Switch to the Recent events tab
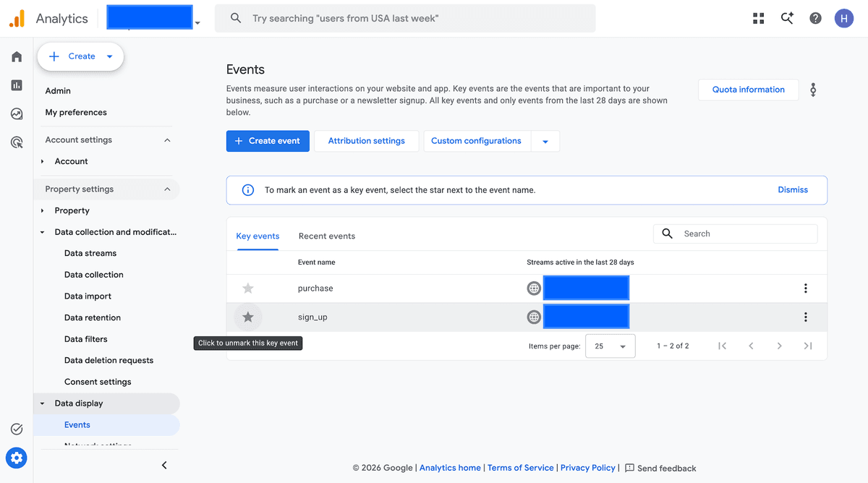 pyautogui.click(x=327, y=236)
